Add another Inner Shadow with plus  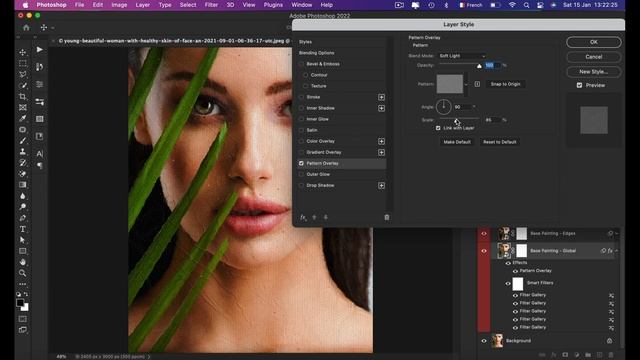click(381, 108)
